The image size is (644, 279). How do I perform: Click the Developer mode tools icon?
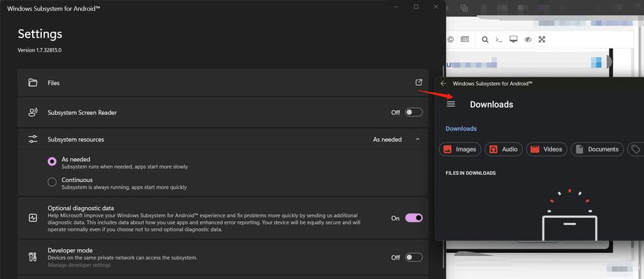tap(33, 257)
